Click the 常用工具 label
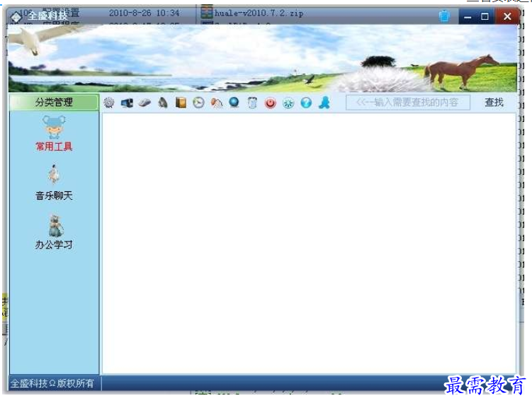The width and height of the screenshot is (532, 408). click(54, 147)
